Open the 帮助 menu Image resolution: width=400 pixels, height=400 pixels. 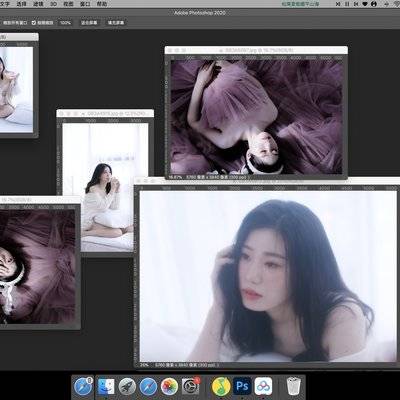(102, 4)
